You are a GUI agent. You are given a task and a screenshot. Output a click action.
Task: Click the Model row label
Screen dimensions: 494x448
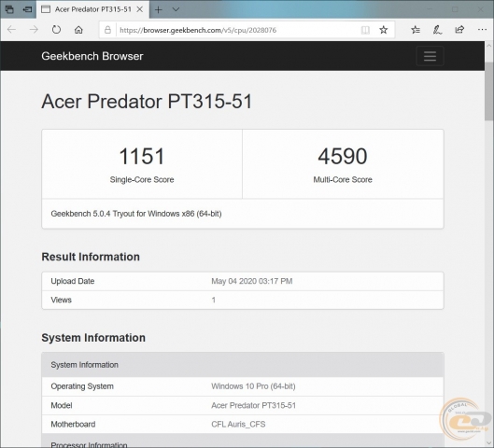[x=62, y=405]
